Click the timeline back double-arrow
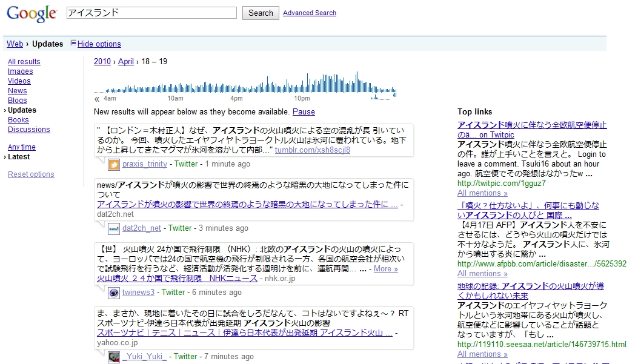 coord(97,99)
